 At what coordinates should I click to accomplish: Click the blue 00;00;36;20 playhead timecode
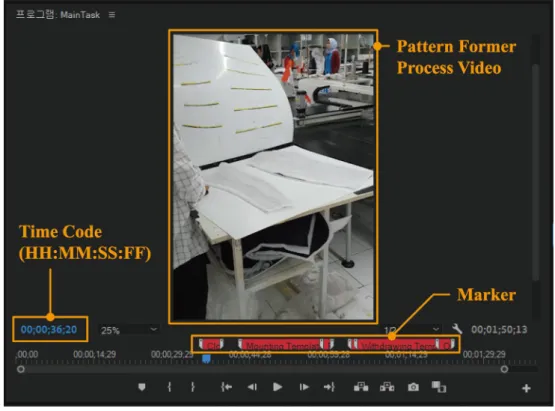coord(49,330)
